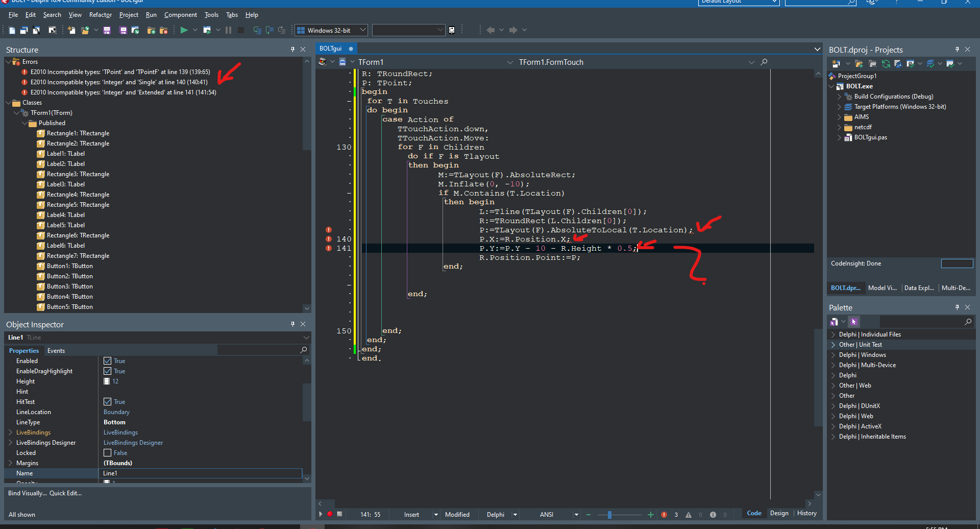Open the Model View tab
This screenshot has width=980, height=529.
tap(882, 288)
